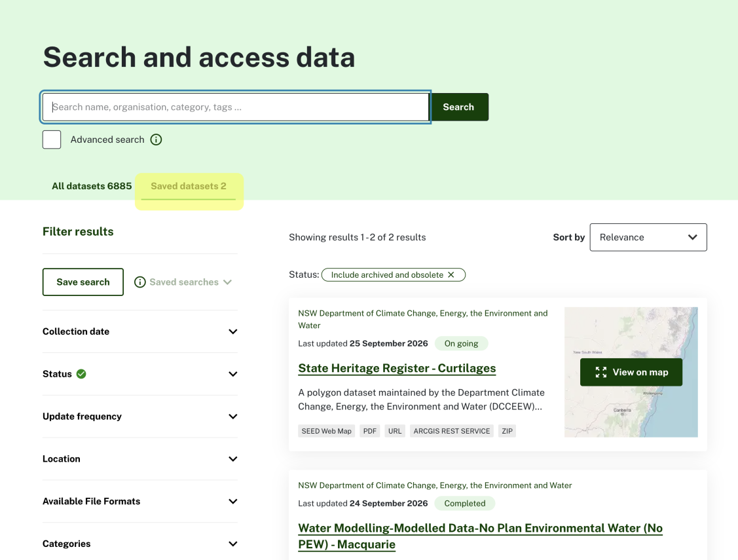Image resolution: width=738 pixels, height=560 pixels.
Task: Click 'Showing results 1-2 of 2 results' text
Action: (358, 238)
